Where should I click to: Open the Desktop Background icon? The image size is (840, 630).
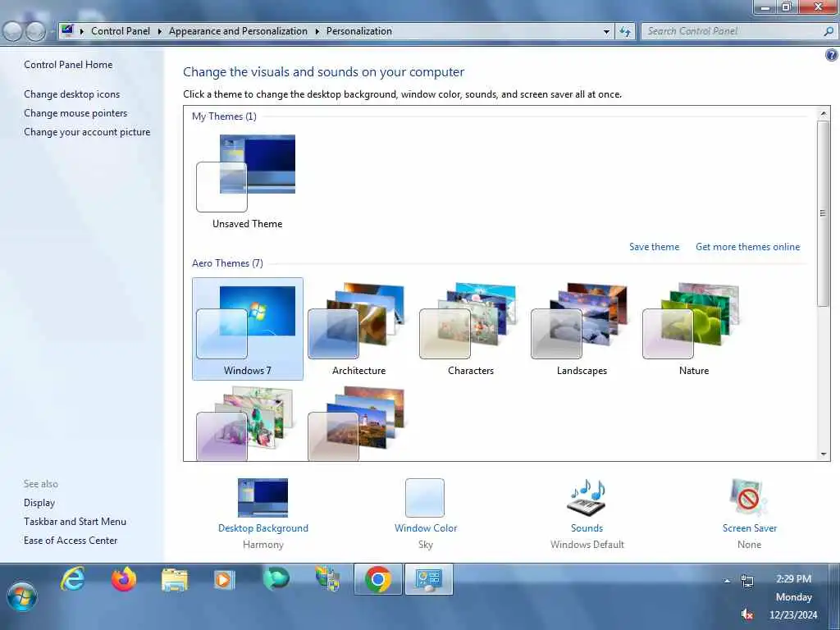tap(262, 498)
